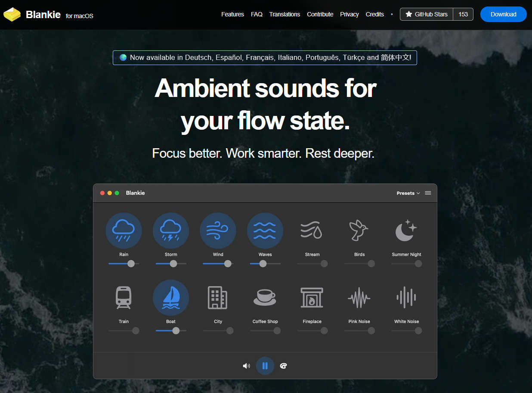Click the yellow Blankie logo icon

click(12, 15)
